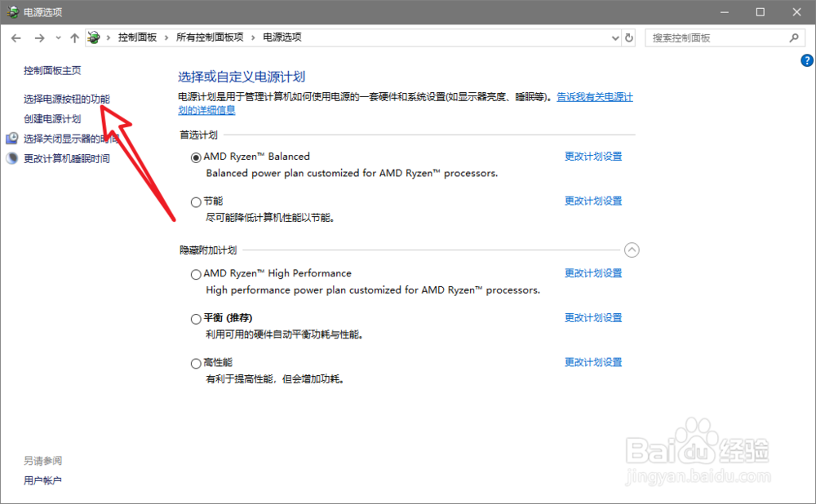Click description text 利用可用的硬件自动平衡功耗与性能
This screenshot has height=504, width=816.
(x=284, y=334)
